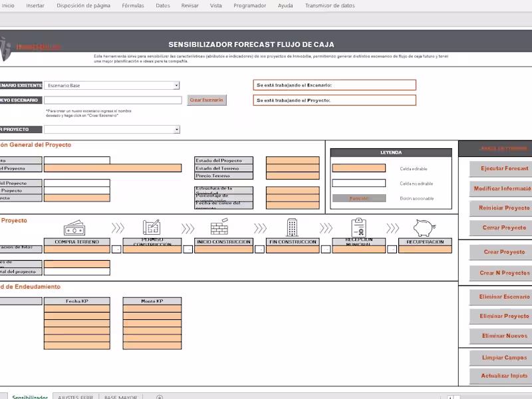
Task: Click the Permiso Construccion blueprint icon
Action: tap(152, 227)
